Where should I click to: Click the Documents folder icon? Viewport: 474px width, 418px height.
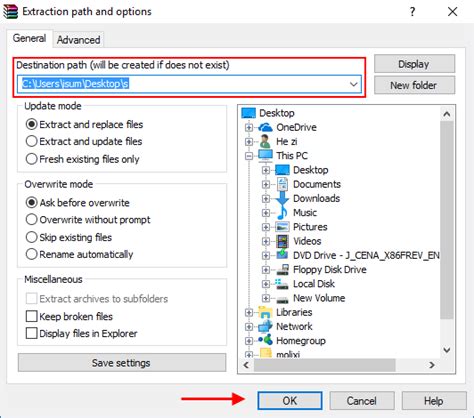click(282, 184)
